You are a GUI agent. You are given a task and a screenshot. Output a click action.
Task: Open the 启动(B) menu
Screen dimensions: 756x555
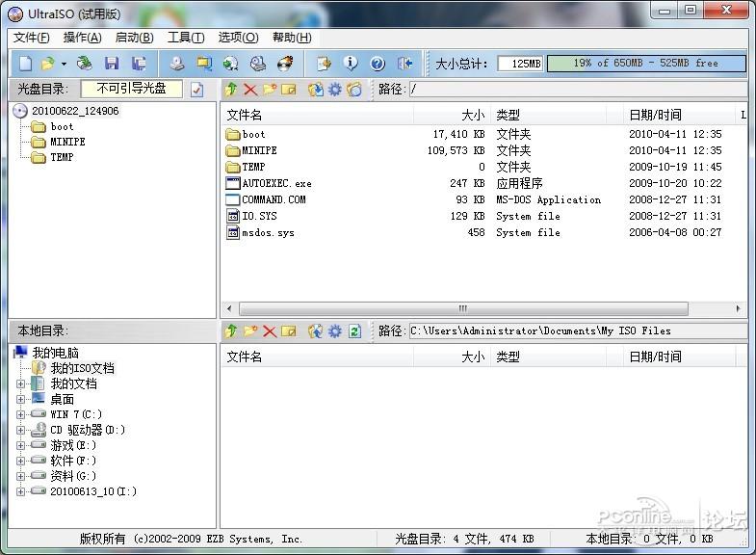(x=134, y=38)
